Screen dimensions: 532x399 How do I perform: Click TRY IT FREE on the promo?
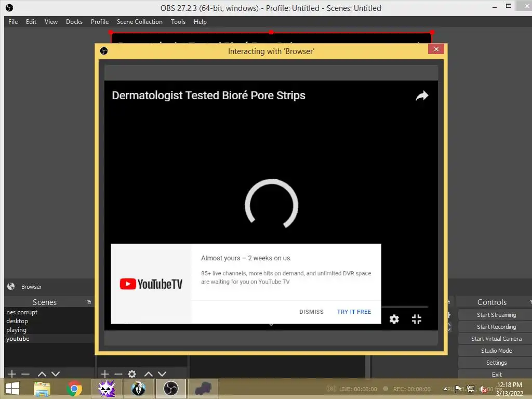354,312
